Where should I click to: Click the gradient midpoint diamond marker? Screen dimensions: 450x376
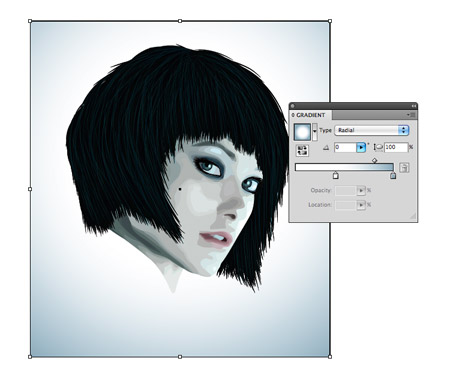(x=374, y=161)
